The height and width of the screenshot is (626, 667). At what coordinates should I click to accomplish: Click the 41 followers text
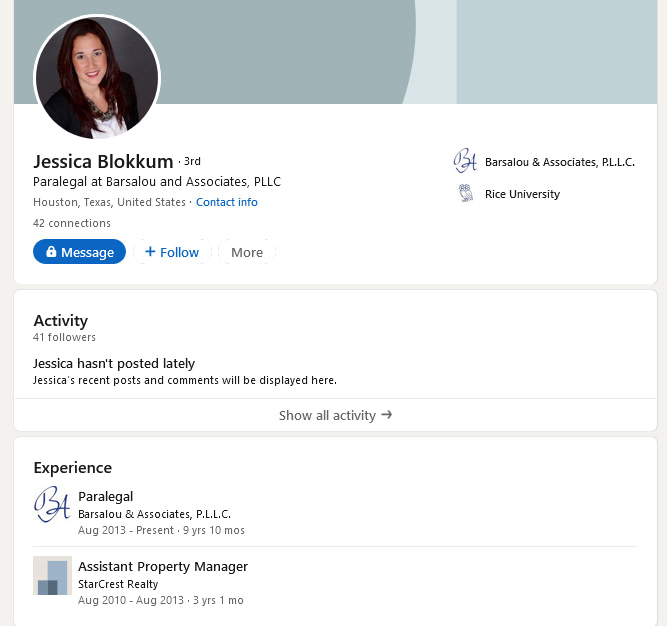(64, 337)
